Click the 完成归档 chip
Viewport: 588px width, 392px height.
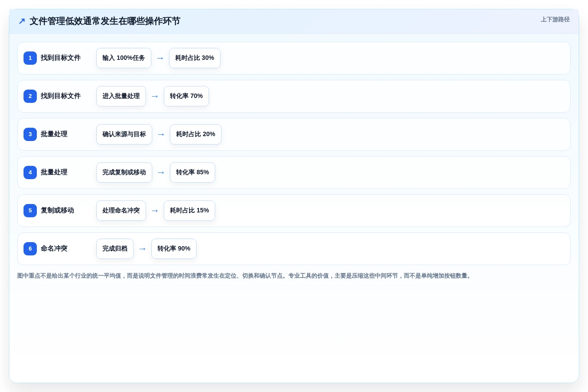[x=115, y=249]
